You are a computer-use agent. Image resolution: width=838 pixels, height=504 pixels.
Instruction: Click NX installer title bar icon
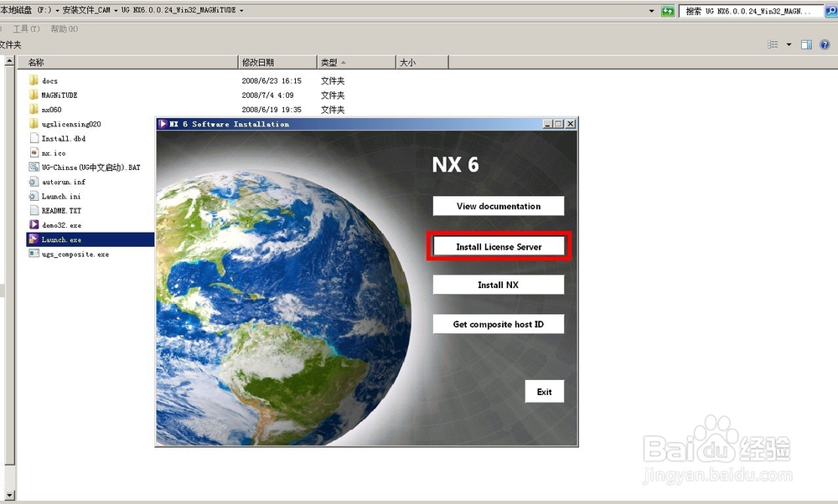[x=162, y=124]
